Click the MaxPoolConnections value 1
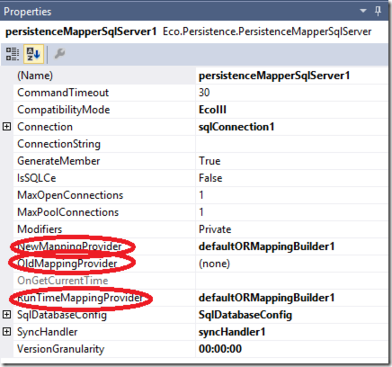Image resolution: width=392 pixels, height=367 pixels. coord(201,212)
